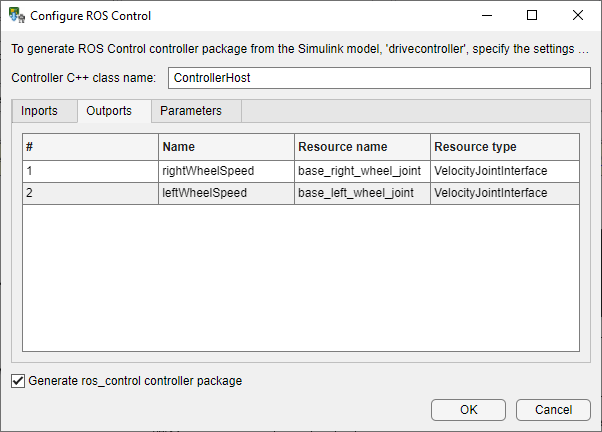Edit base_left_wheel_joint resource name cell

pos(362,193)
